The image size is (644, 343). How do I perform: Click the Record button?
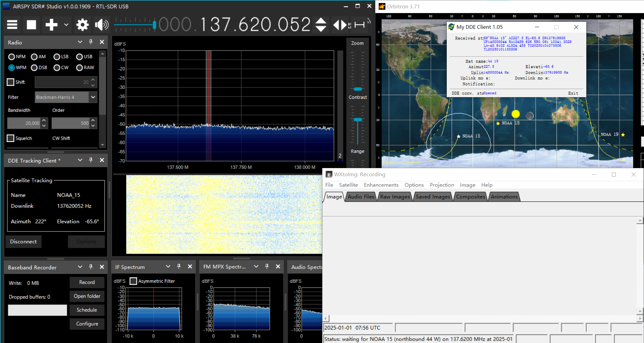tap(87, 282)
